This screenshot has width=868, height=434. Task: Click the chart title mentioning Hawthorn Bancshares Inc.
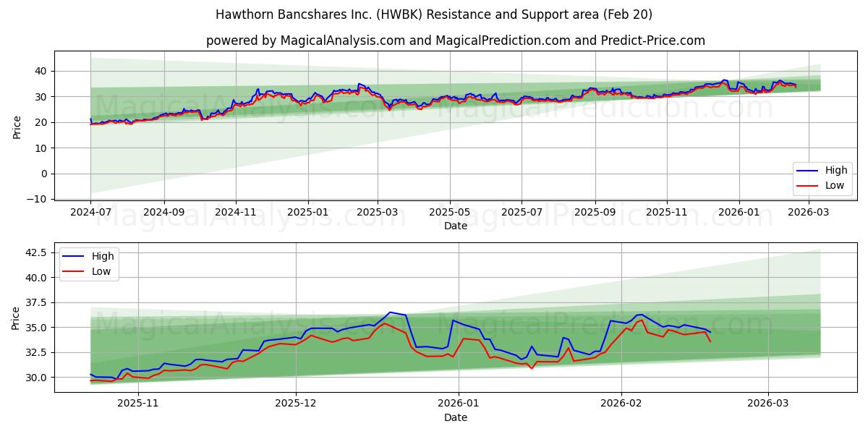(x=434, y=14)
